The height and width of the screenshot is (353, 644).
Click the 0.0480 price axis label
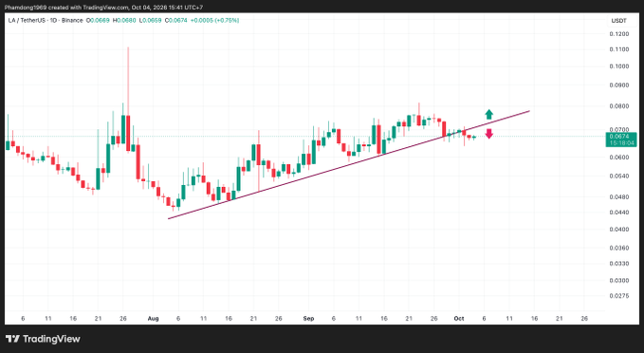(x=619, y=196)
